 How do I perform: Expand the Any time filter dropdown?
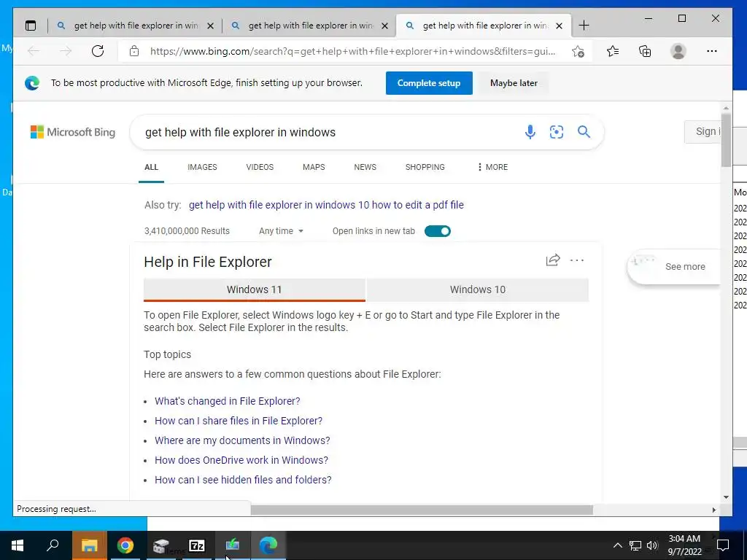[281, 231]
